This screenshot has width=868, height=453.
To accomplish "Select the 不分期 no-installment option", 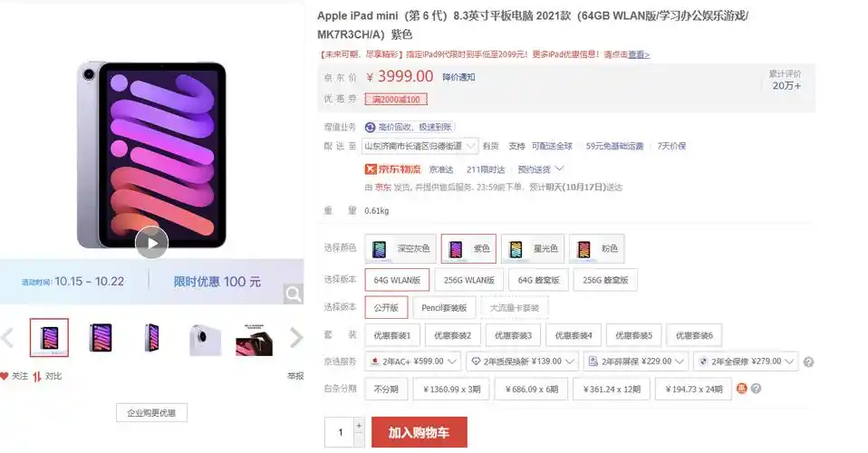I will [x=386, y=390].
